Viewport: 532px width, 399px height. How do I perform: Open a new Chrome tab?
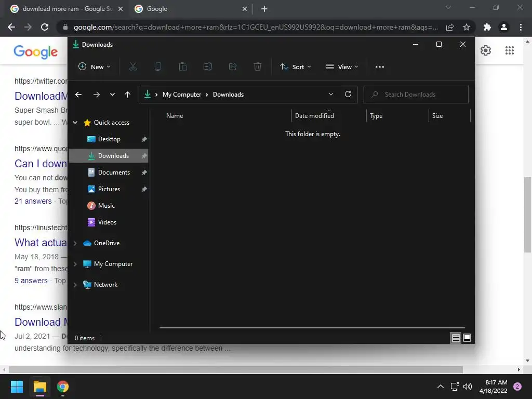(264, 9)
